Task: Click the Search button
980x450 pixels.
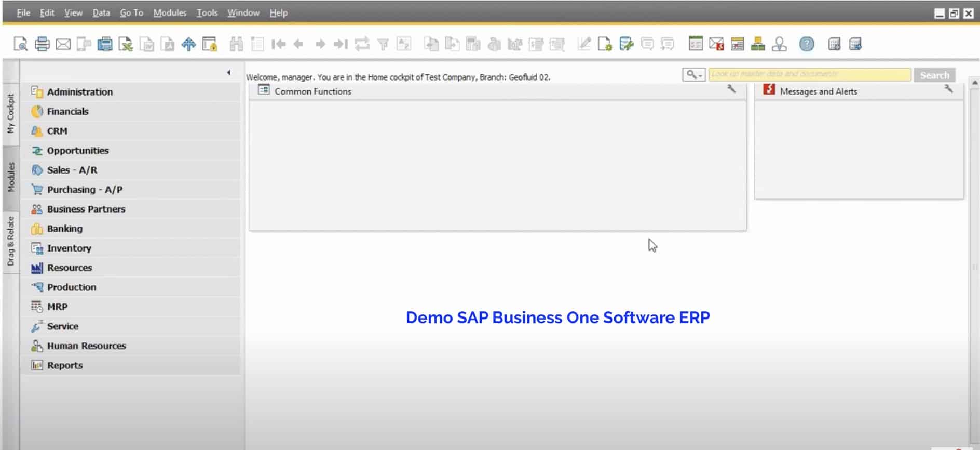Action: 934,75
